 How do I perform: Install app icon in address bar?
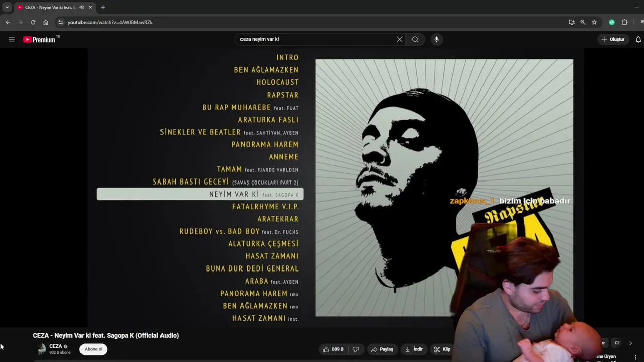tap(571, 22)
